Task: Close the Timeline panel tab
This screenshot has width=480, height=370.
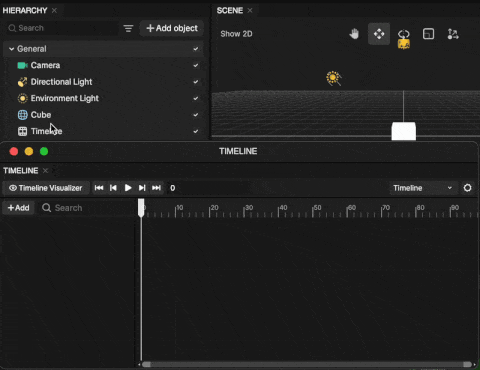Action: [x=45, y=171]
